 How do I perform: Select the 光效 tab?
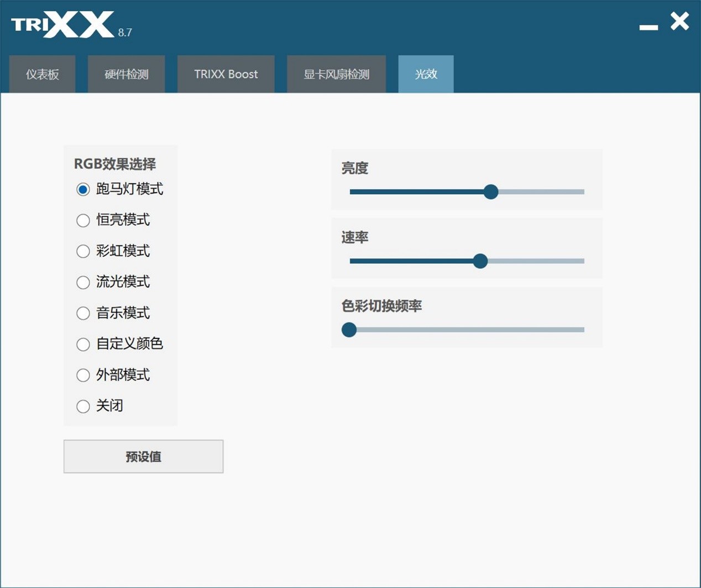(x=426, y=74)
